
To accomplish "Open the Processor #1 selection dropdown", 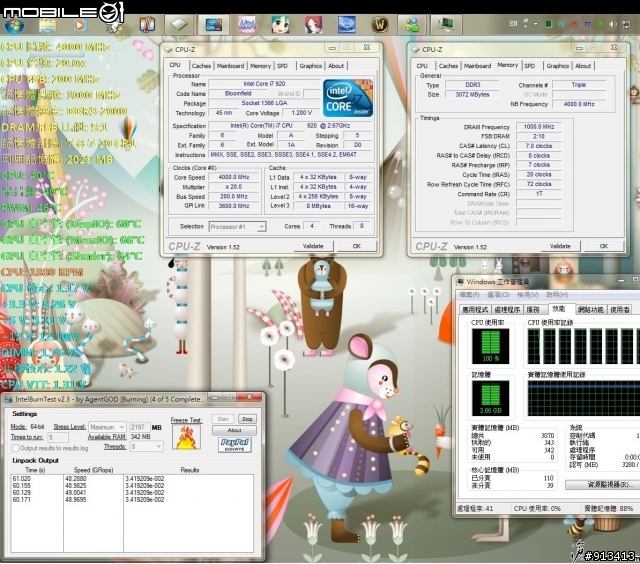I will click(x=238, y=226).
